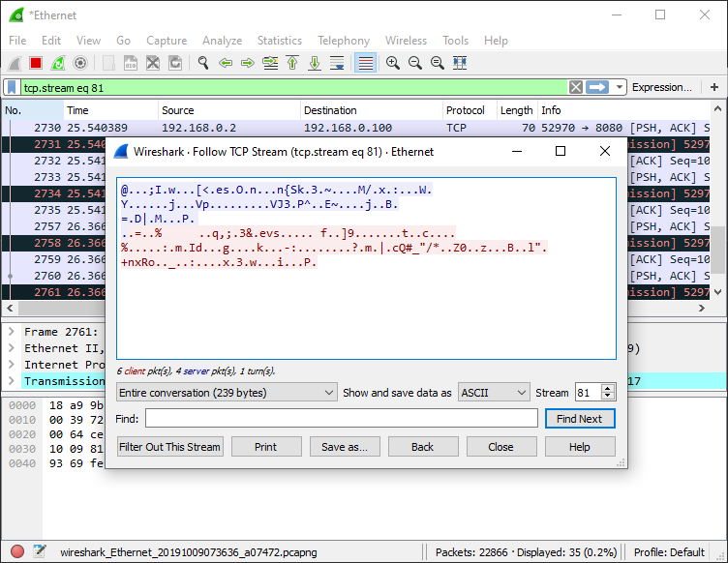Sort packet list by Source column
Screen dimensions: 728x563
tap(228, 110)
